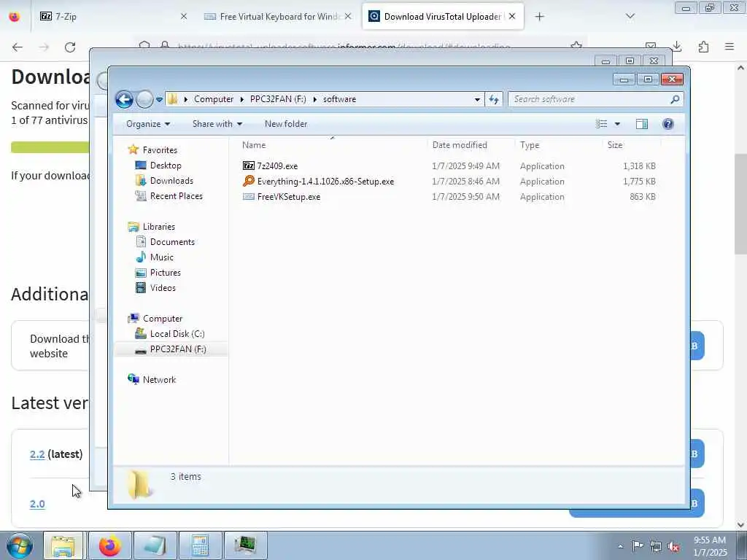Open Explorer Help question mark icon
747x560 pixels.
click(668, 124)
